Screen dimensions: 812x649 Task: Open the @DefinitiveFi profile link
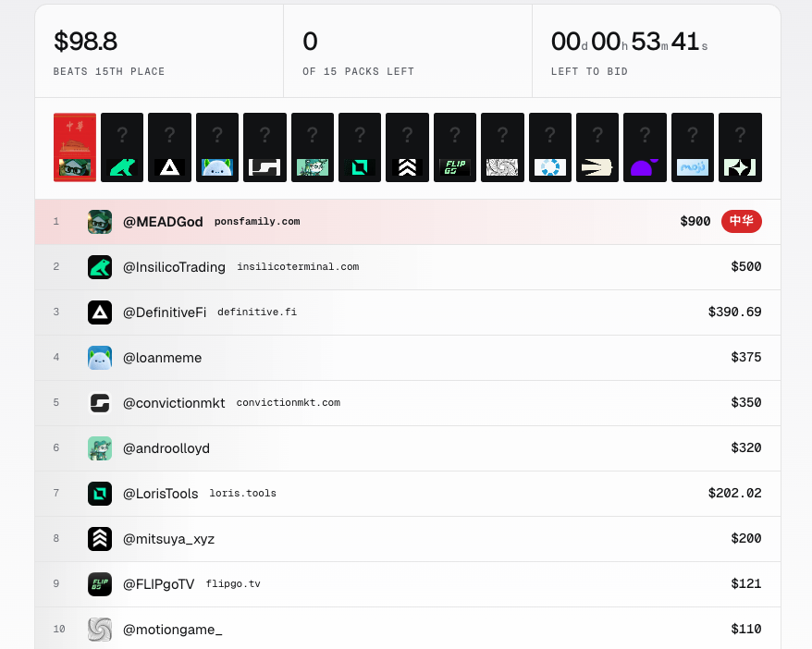pyautogui.click(x=165, y=312)
